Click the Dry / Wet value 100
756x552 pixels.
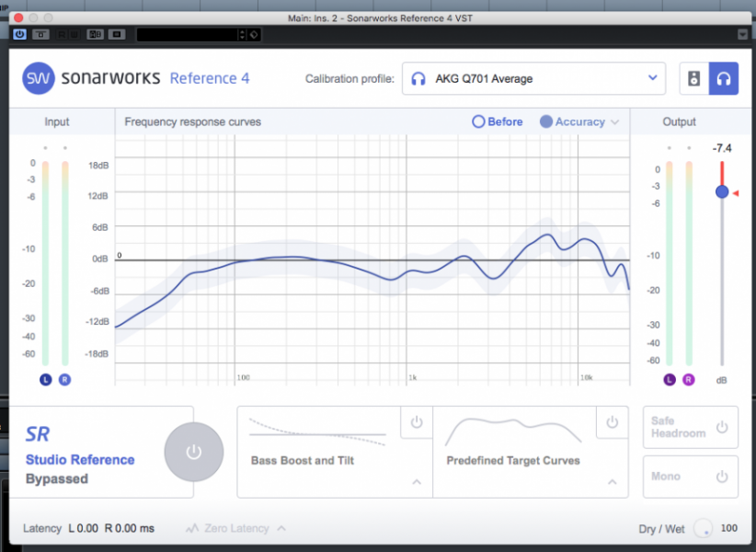click(x=728, y=528)
